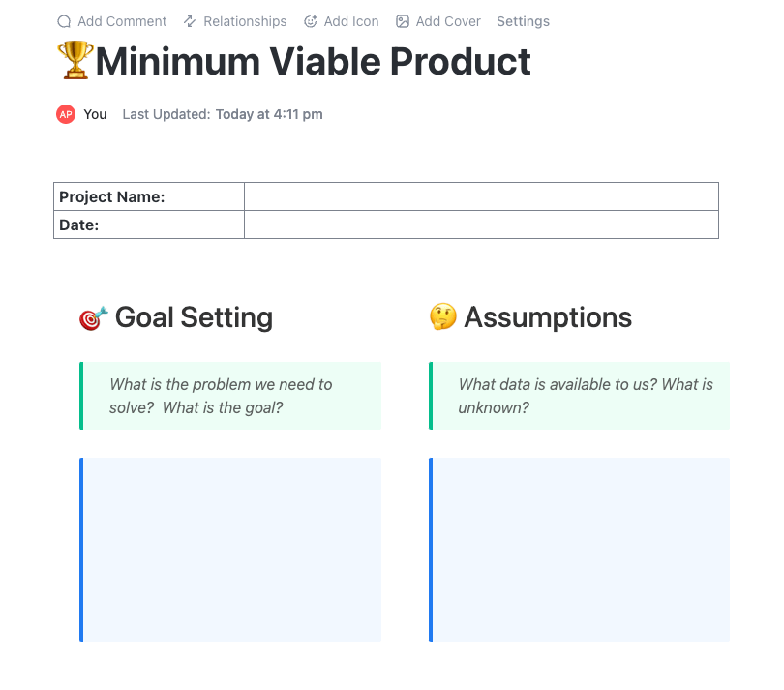This screenshot has height=690, width=784.
Task: Select the Add Cover option
Action: click(448, 21)
